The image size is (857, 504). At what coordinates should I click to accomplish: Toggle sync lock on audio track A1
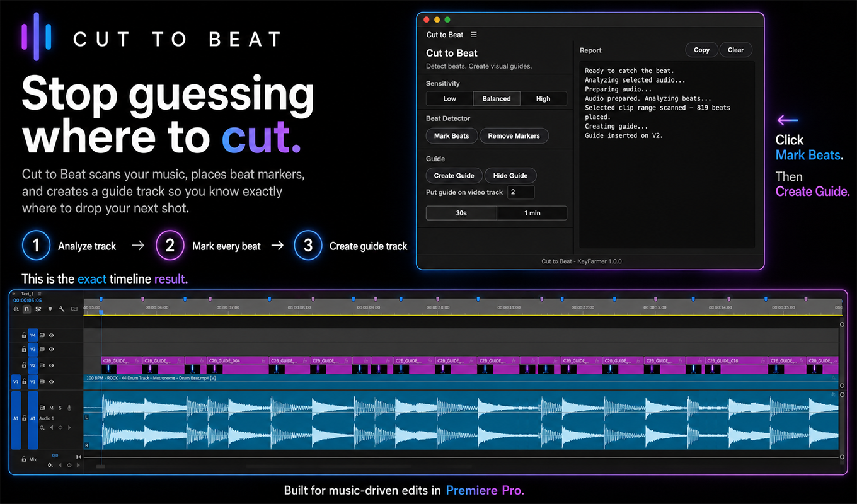tap(42, 408)
